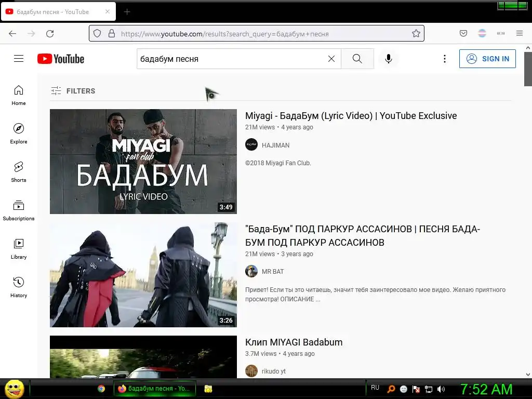Screen dimensions: 532x399
Task: Open Library in the sidebar
Action: (x=19, y=249)
